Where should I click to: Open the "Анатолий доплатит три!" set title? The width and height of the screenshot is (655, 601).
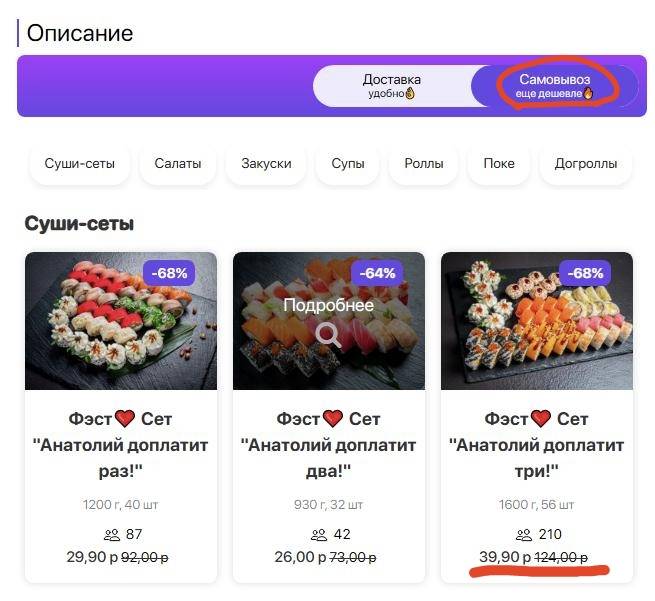[537, 444]
